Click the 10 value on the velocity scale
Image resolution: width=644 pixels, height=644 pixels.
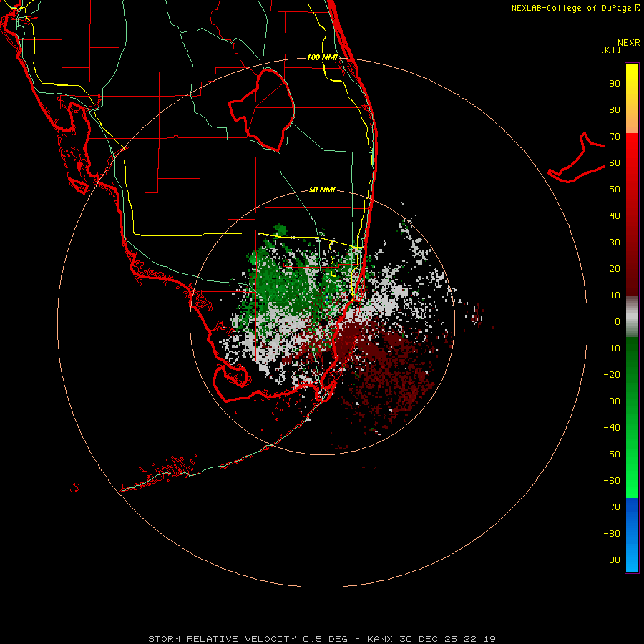[615, 296]
